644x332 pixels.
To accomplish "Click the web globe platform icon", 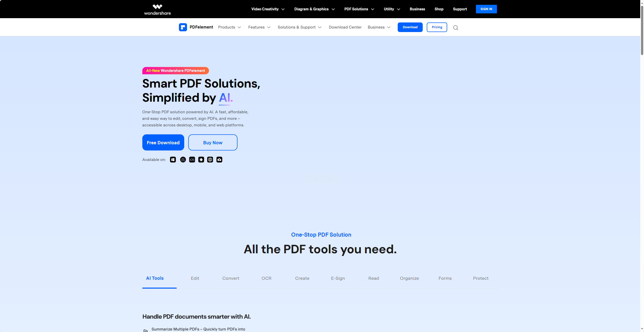I will point(210,160).
